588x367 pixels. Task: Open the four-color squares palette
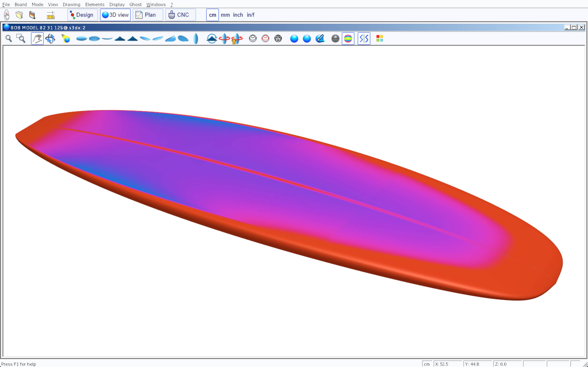click(380, 39)
